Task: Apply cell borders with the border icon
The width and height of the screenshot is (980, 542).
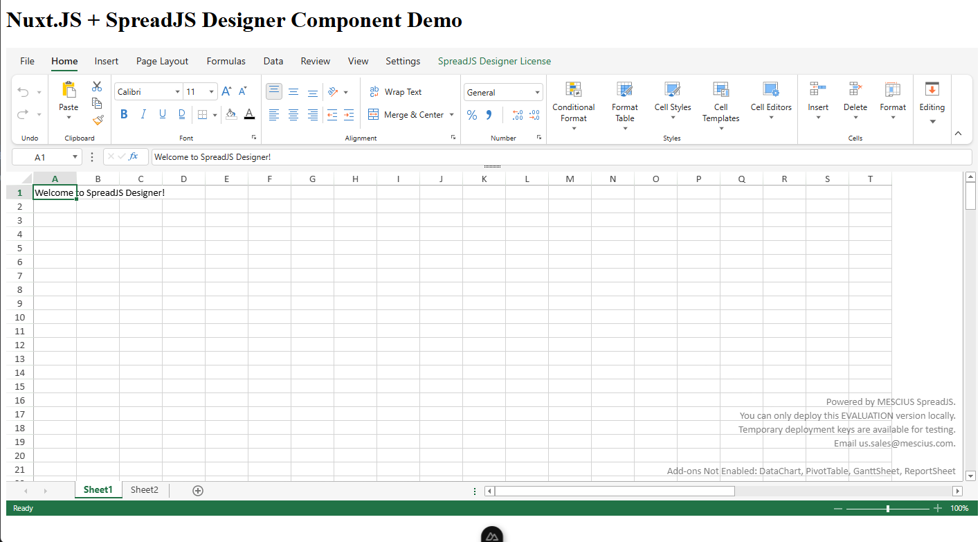Action: point(202,114)
